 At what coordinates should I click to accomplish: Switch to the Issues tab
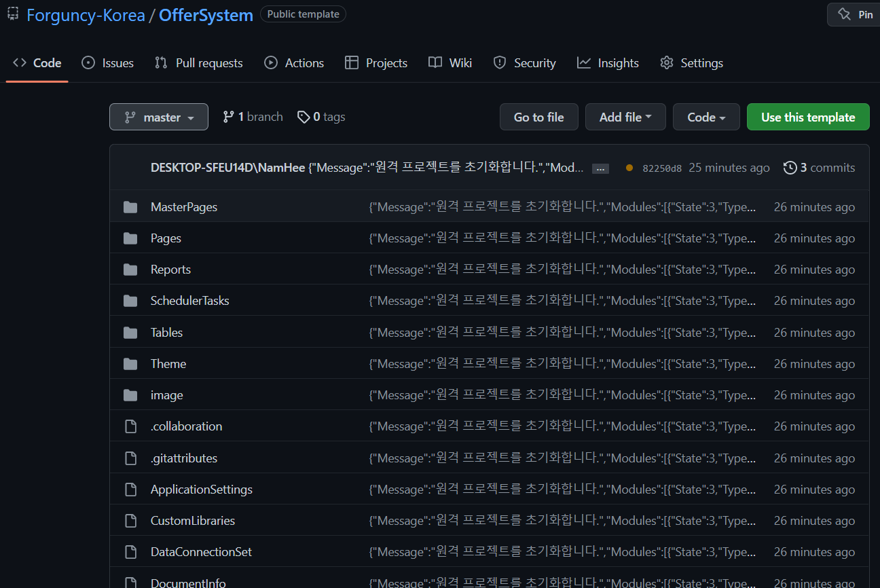pyautogui.click(x=108, y=63)
